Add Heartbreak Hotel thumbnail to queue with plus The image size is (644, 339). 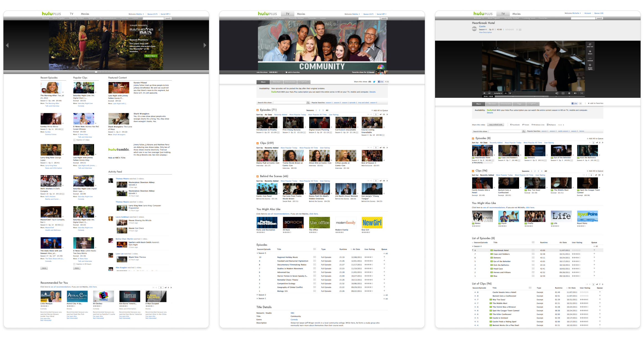coord(494,155)
